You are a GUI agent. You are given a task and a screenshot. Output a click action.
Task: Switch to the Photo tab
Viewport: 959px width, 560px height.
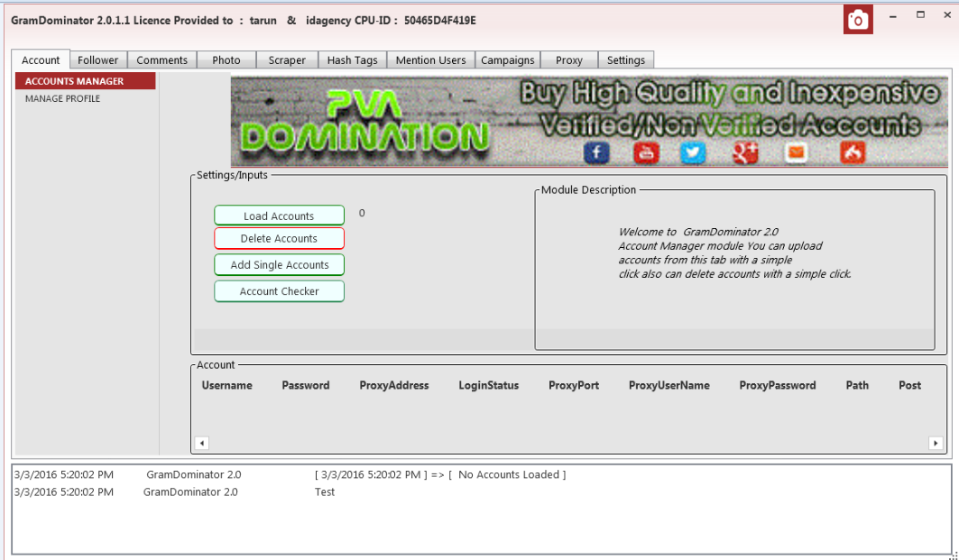click(x=226, y=60)
